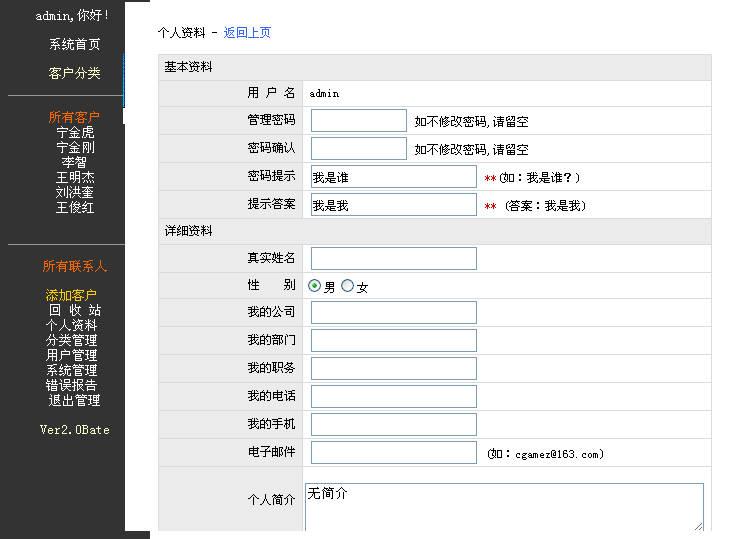Viewport: 731px width, 539px height.
Task: Click 所有联系人 sidebar link
Action: (74, 267)
